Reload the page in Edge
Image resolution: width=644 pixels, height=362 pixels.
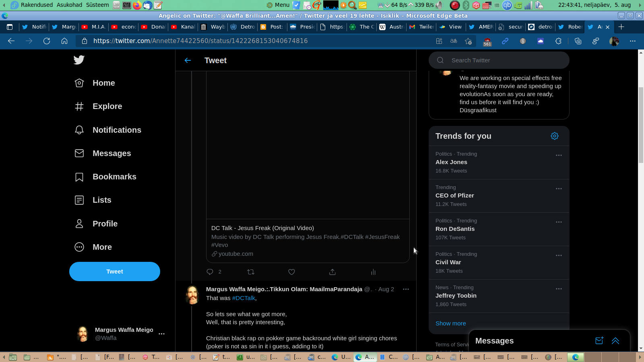click(x=47, y=41)
